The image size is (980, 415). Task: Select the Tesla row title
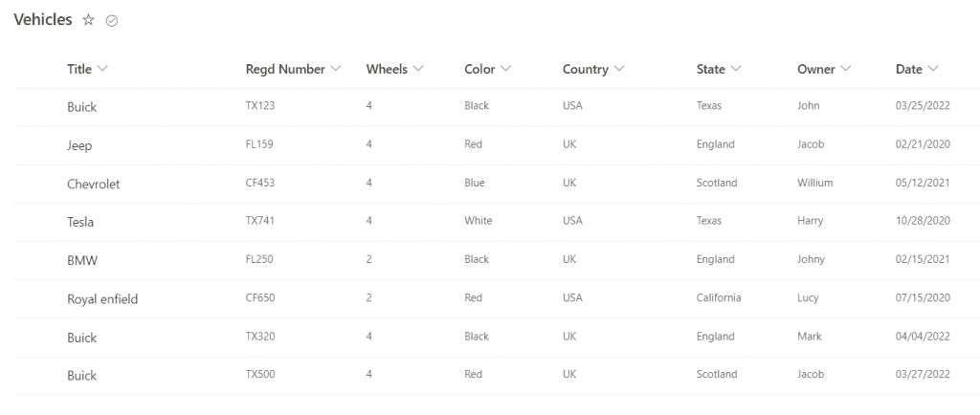pos(80,222)
